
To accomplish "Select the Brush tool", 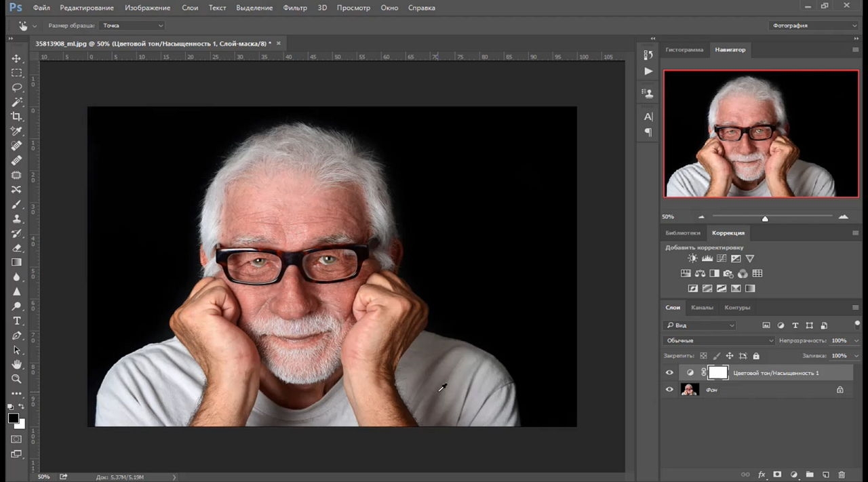I will (x=17, y=204).
